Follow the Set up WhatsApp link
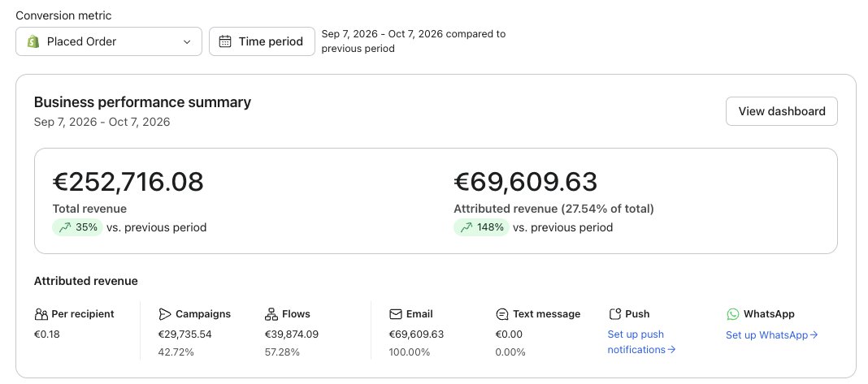The width and height of the screenshot is (868, 384). [771, 334]
